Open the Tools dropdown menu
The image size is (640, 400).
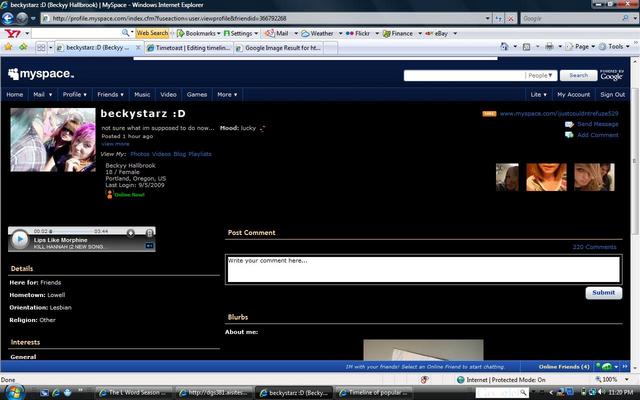(x=614, y=47)
